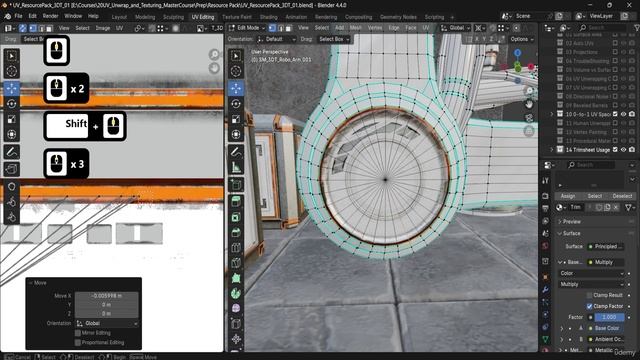
Task: Select the Move tool in the UV editor toolbar
Action: [x=11, y=88]
